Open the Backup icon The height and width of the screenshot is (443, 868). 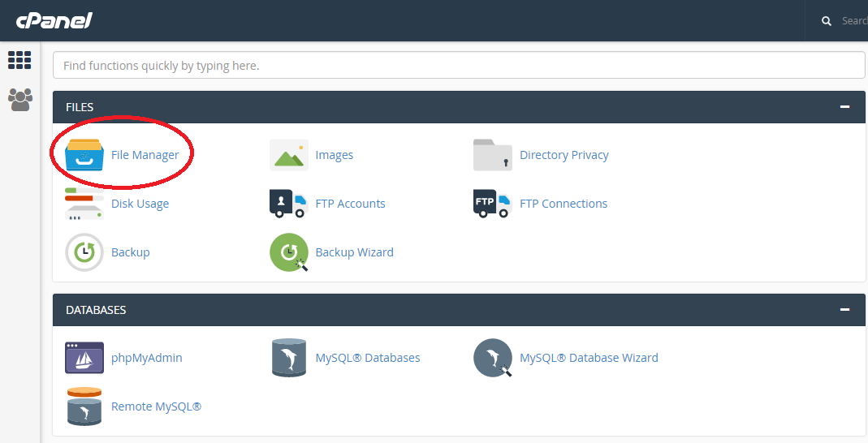(x=84, y=252)
